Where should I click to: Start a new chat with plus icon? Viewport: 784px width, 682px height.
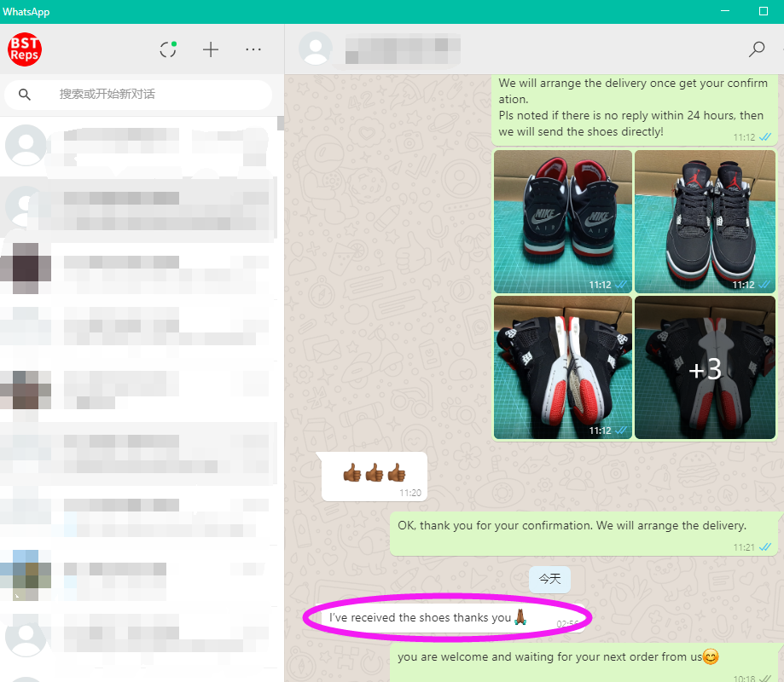coord(211,49)
